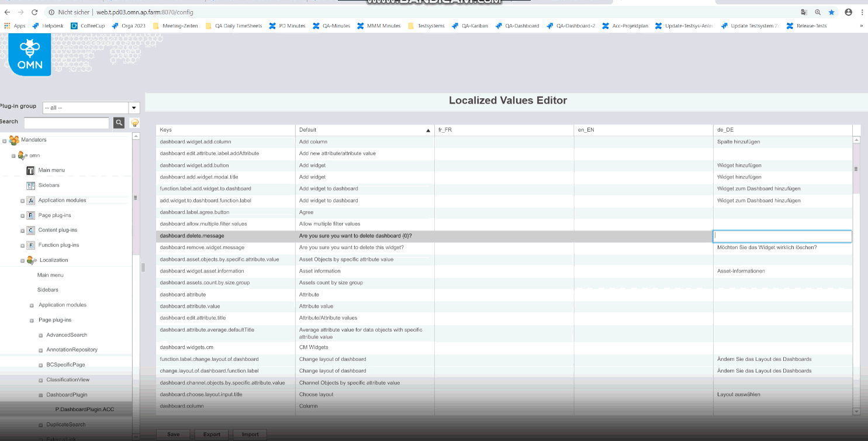This screenshot has width=868, height=441.
Task: Click the browser translate page icon
Action: tap(804, 12)
